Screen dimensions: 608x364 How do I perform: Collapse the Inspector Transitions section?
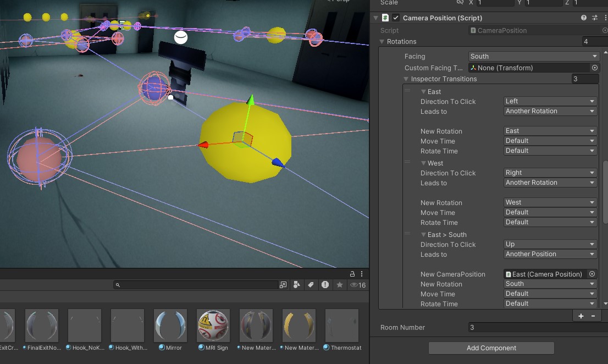[x=406, y=79]
